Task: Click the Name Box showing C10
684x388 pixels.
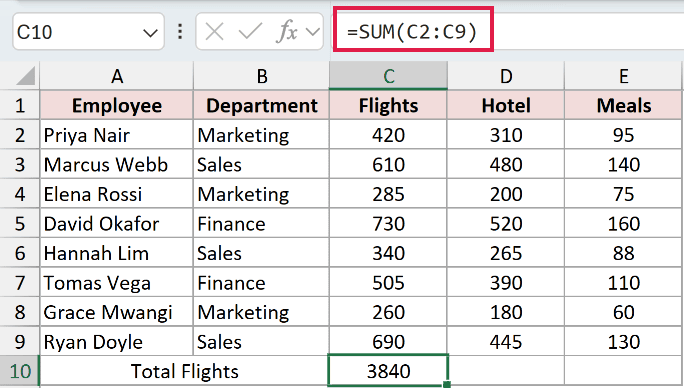Action: [88, 31]
